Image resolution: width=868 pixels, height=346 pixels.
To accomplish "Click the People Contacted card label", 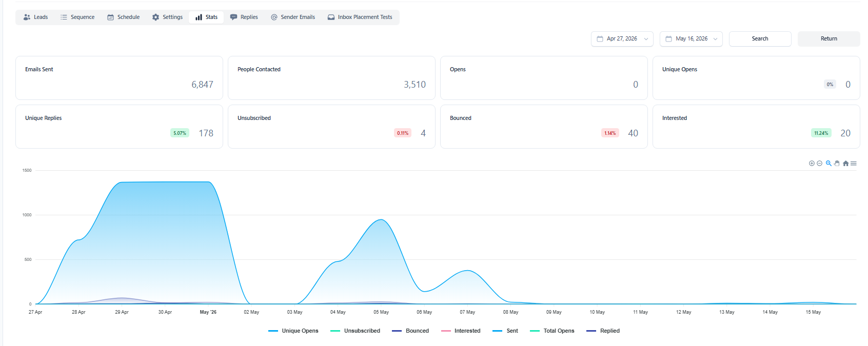I will (259, 69).
